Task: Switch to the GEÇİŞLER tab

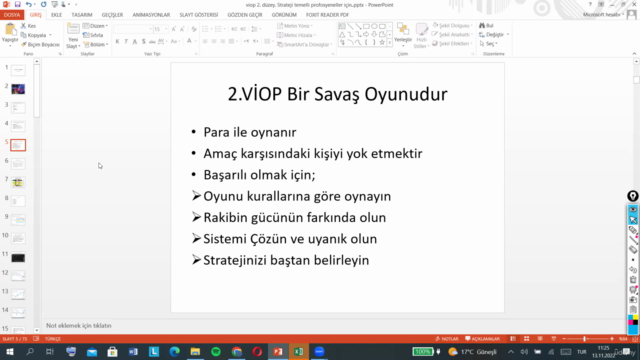Action: point(112,15)
